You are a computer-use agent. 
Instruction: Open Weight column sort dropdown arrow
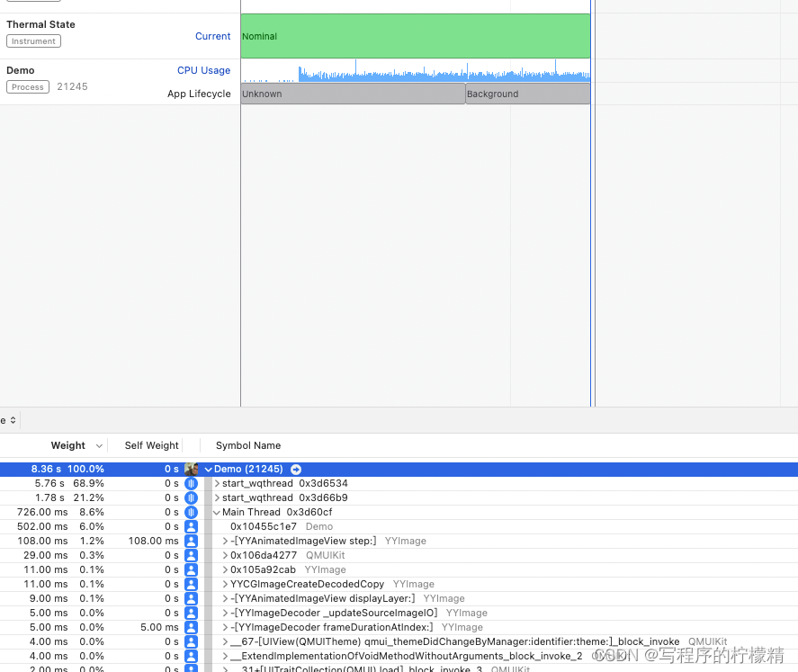pos(99,446)
